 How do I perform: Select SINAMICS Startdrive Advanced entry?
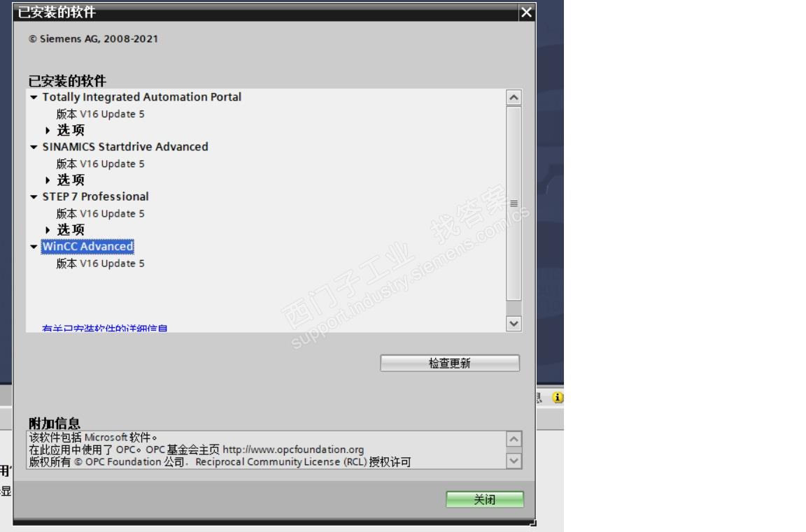click(125, 147)
